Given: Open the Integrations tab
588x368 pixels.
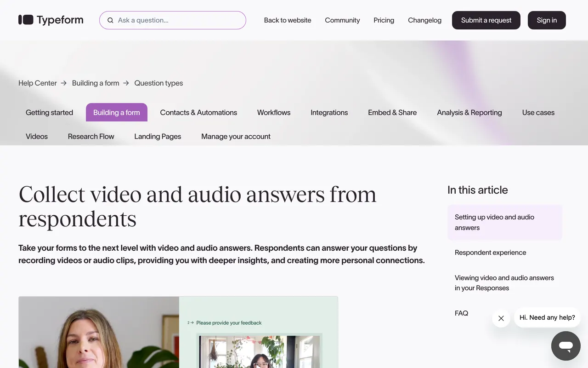Looking at the screenshot, I should point(329,112).
